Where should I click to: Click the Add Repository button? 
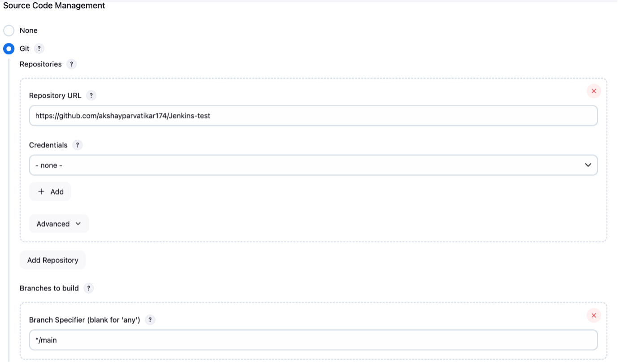[52, 260]
